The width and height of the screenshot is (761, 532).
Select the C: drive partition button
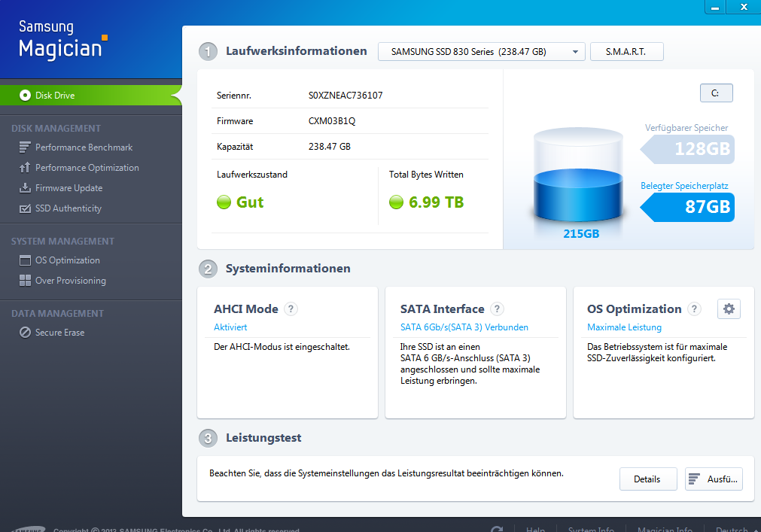coord(717,93)
